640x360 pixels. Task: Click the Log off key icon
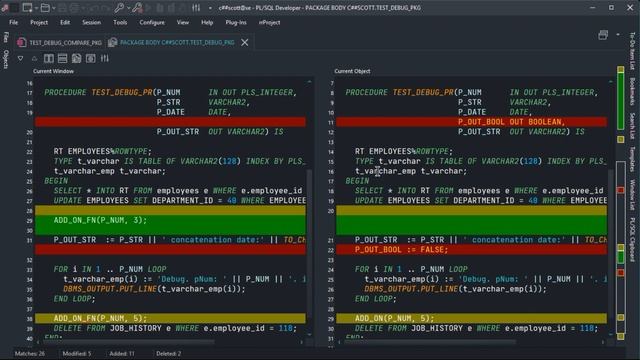coord(137,8)
